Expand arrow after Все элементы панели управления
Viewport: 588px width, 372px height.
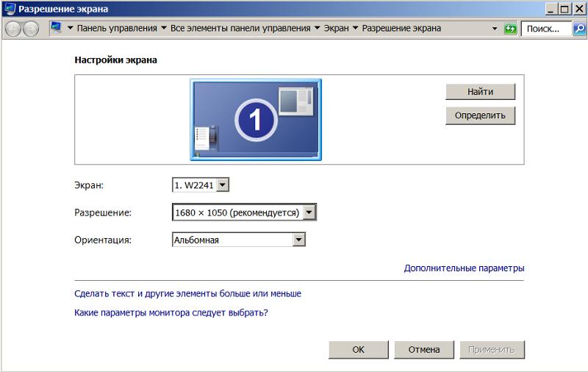(x=318, y=28)
